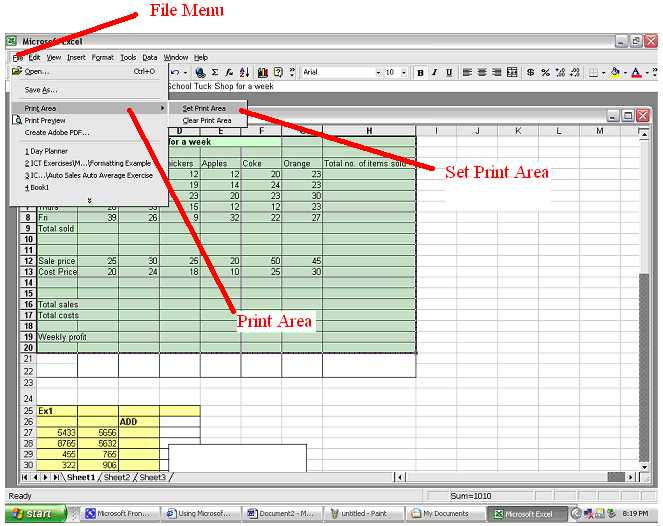This screenshot has width=663, height=526.
Task: Switch to Sheet3 tab
Action: [x=152, y=477]
